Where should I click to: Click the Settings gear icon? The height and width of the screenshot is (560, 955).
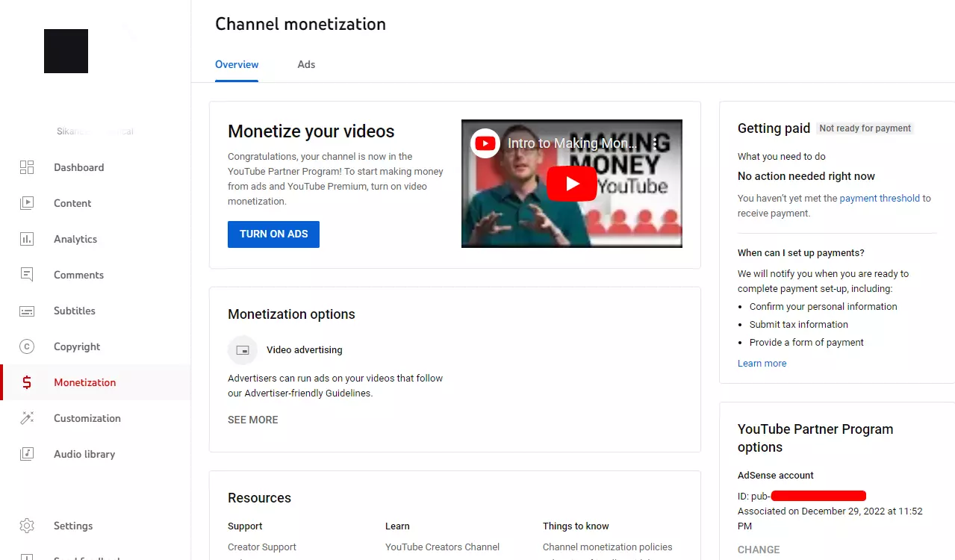coord(27,526)
